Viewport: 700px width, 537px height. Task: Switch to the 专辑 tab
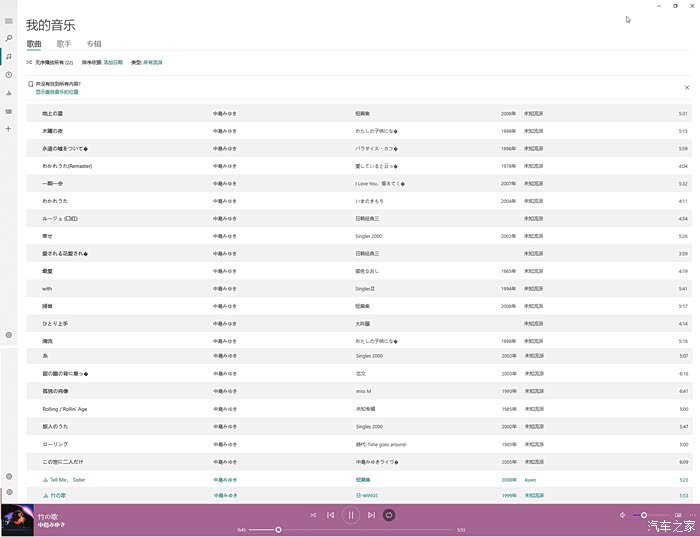click(x=93, y=44)
